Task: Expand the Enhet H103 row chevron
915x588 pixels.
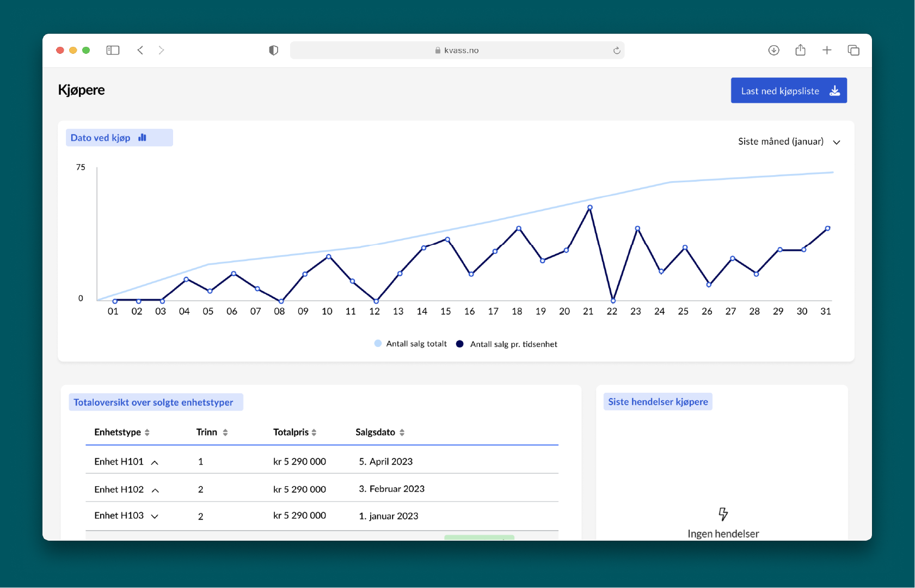Action: click(155, 516)
